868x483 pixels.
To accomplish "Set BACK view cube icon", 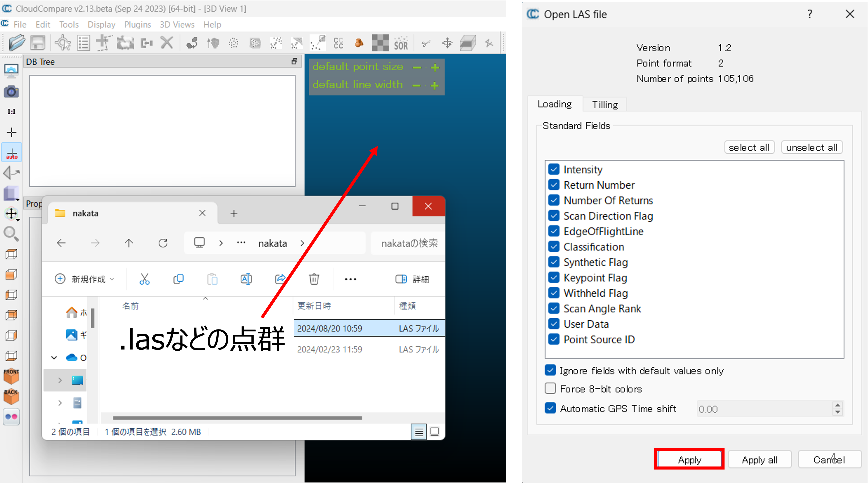I will click(x=11, y=396).
